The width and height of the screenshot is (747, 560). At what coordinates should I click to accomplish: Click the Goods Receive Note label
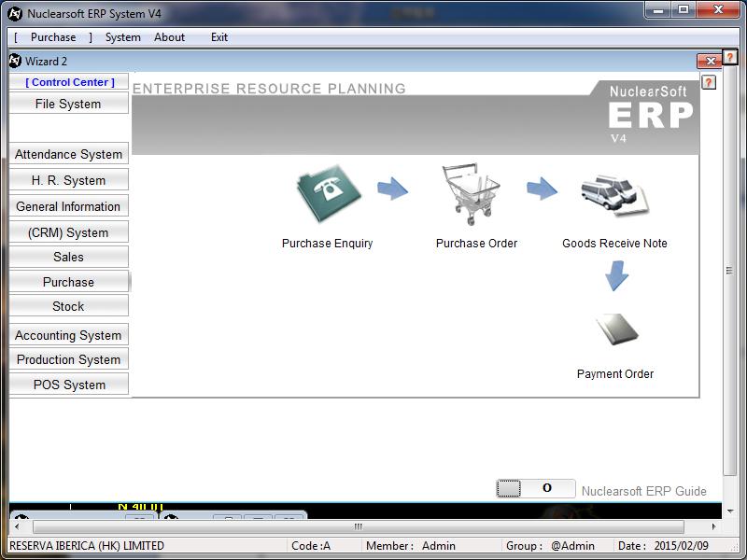614,244
